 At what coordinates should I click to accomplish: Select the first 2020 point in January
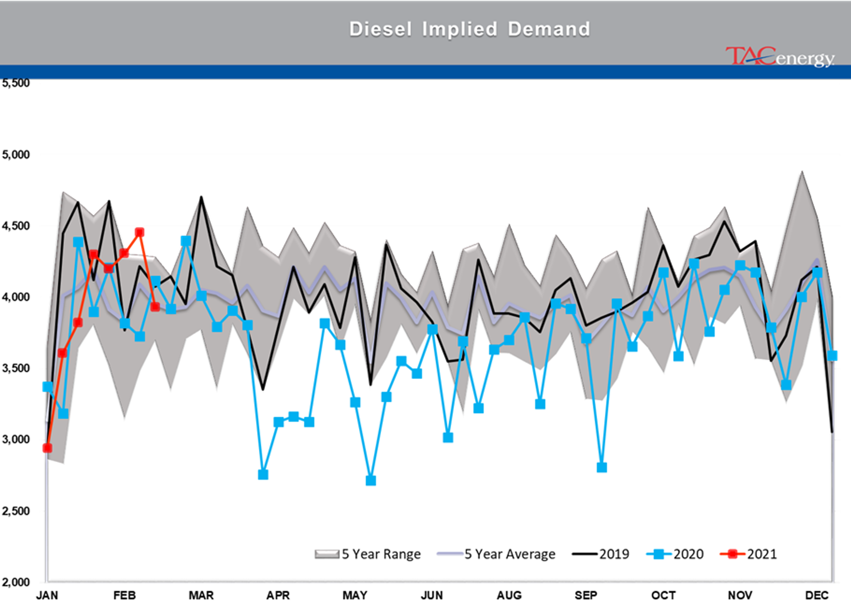pyautogui.click(x=47, y=387)
